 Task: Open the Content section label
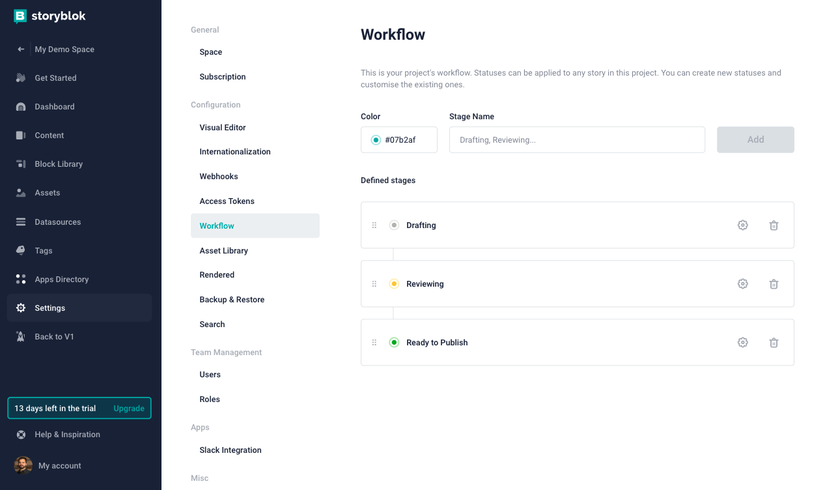point(49,135)
